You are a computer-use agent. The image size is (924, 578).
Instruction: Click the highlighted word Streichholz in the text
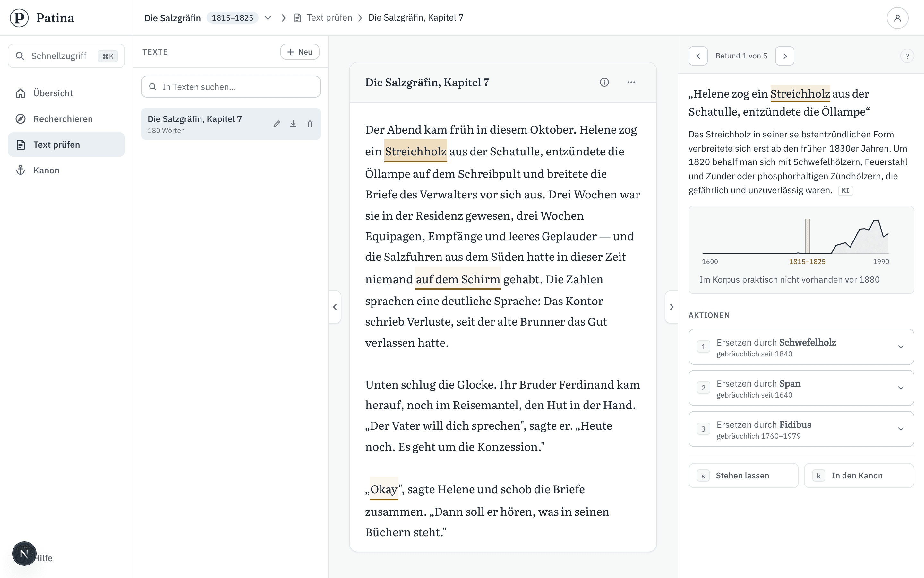click(x=415, y=151)
